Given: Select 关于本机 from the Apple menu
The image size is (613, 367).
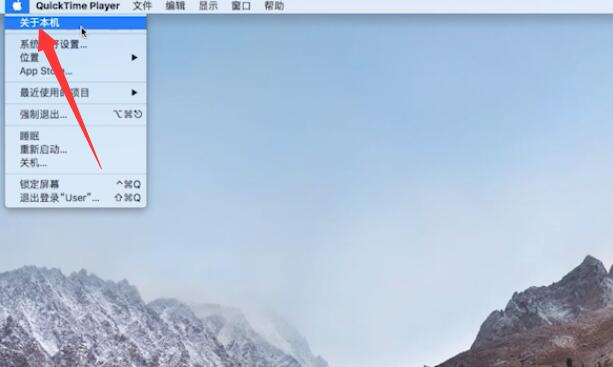Looking at the screenshot, I should pos(76,23).
